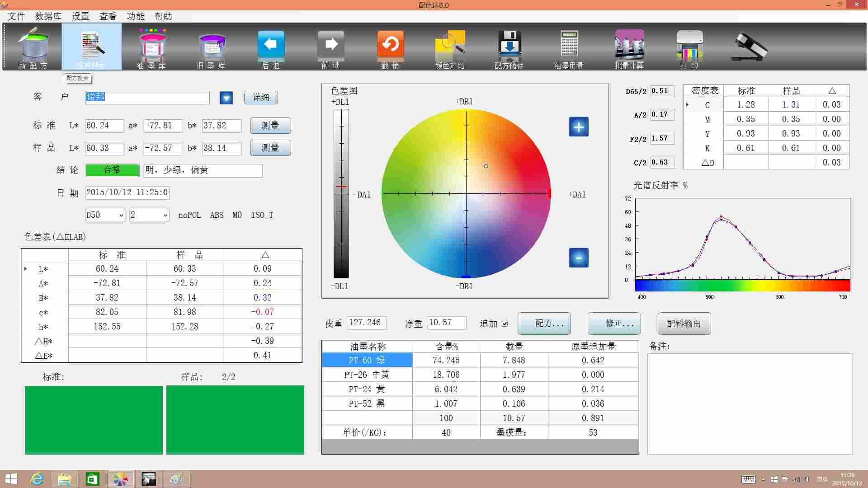The width and height of the screenshot is (868, 488).
Task: Print the report using 打印
Action: tap(689, 47)
